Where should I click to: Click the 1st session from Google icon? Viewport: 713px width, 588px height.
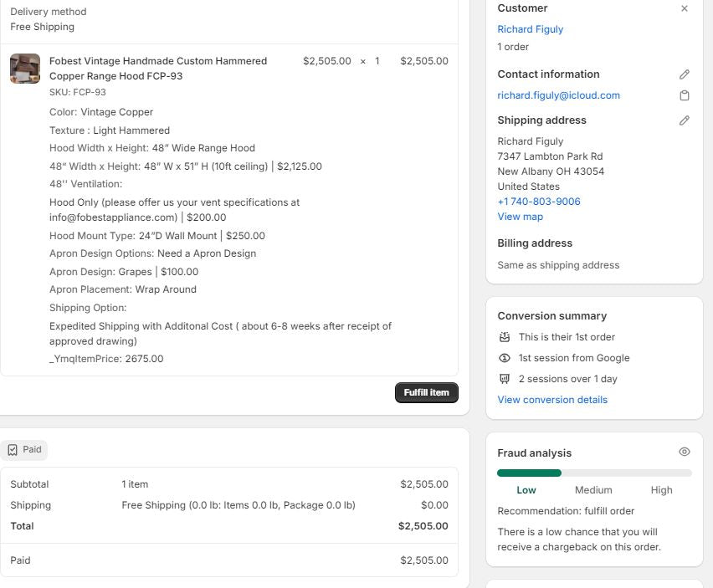[504, 358]
